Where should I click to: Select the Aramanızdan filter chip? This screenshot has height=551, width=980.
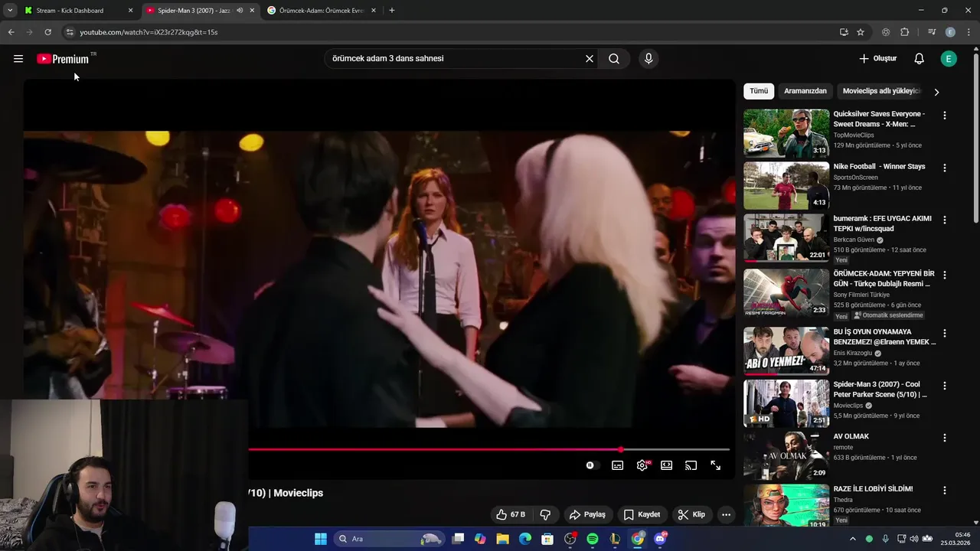point(805,91)
